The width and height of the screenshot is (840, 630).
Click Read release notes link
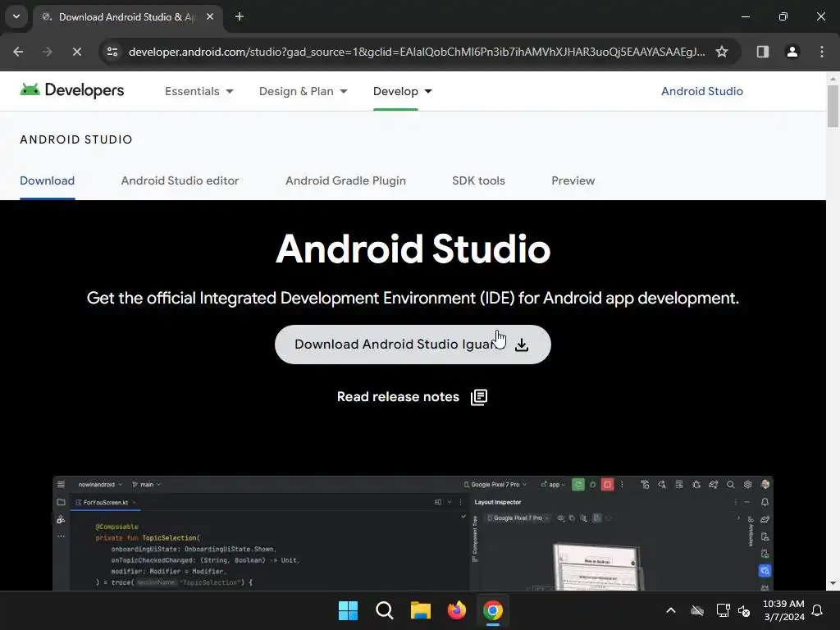[398, 397]
